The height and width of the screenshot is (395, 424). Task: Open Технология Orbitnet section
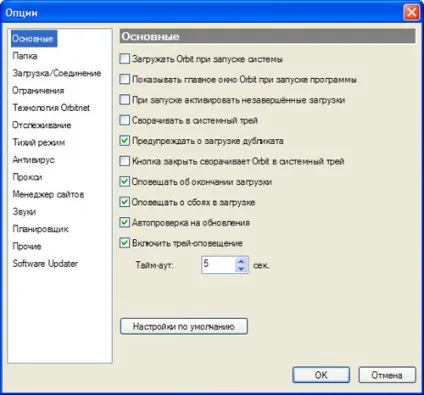click(51, 108)
